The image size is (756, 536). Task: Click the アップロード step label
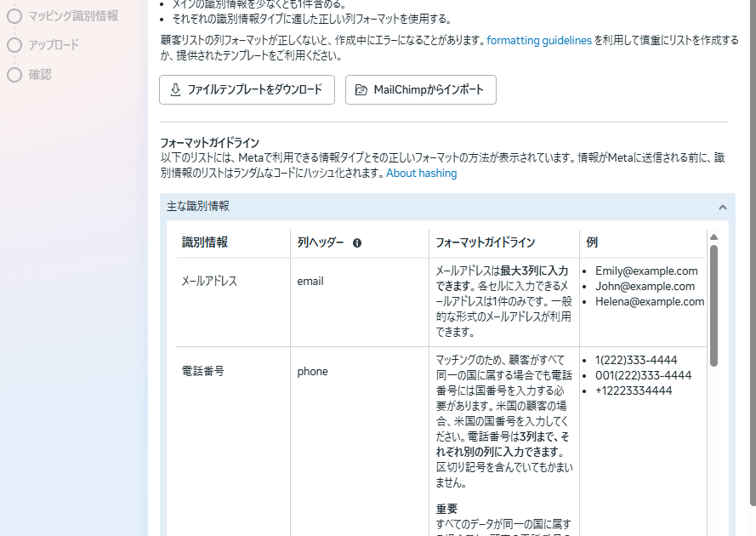click(x=54, y=44)
